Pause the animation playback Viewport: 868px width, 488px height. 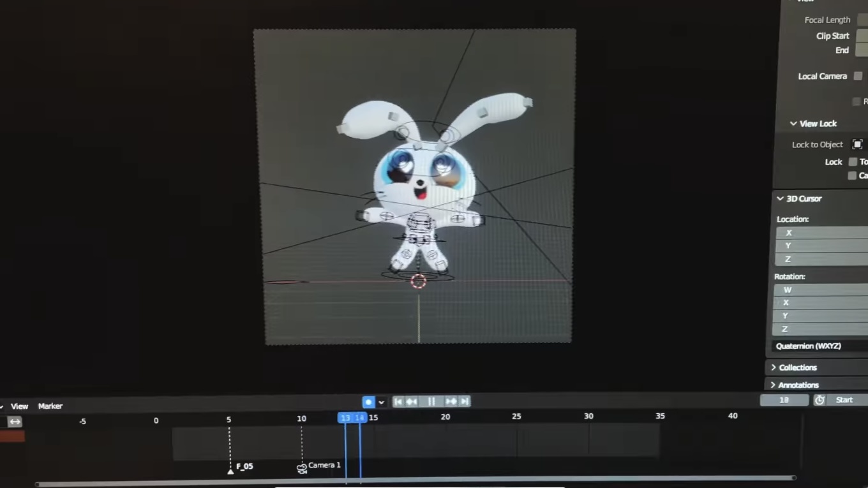(431, 401)
